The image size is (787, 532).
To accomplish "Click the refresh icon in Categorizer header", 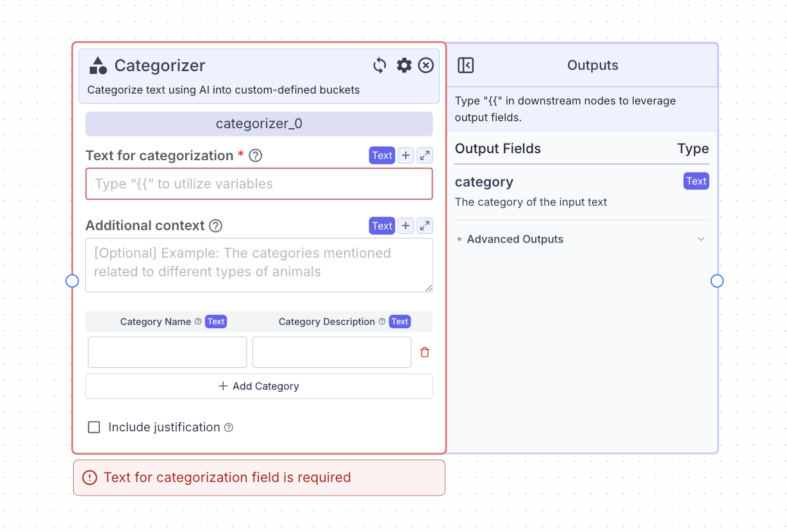I will (380, 65).
